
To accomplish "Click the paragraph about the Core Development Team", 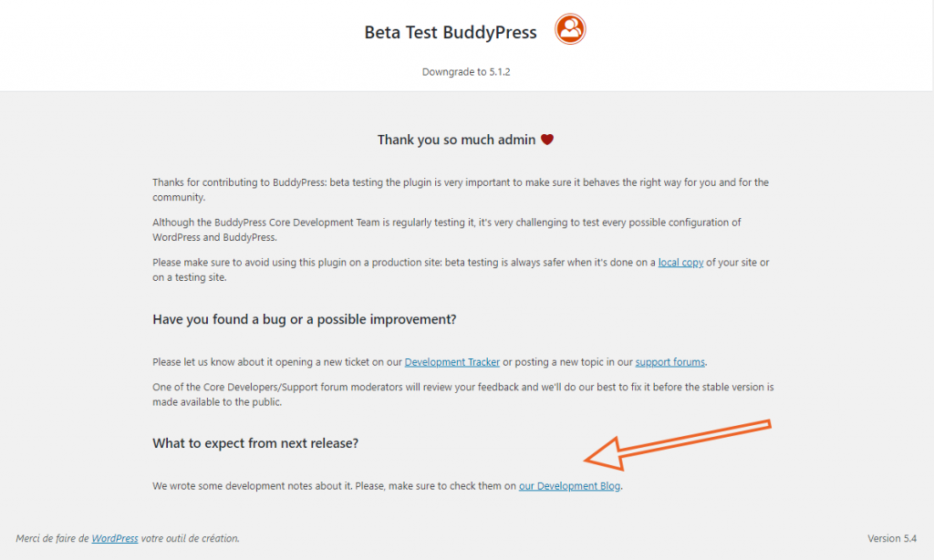I will point(447,229).
